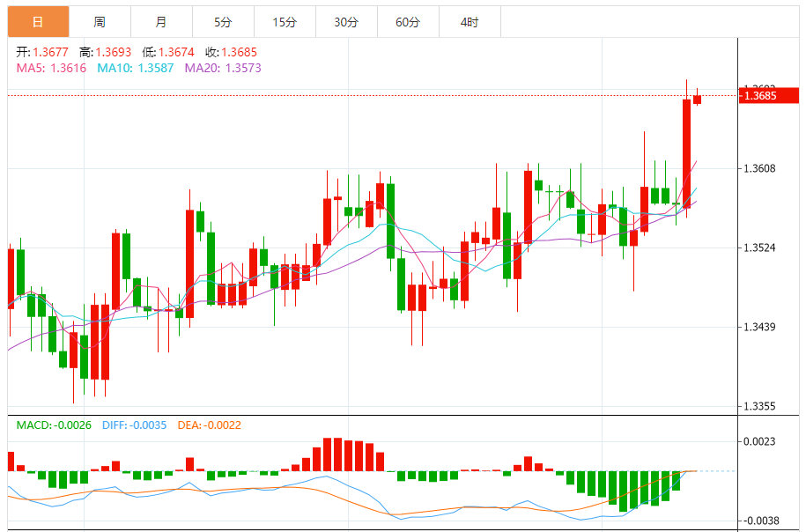Click the MA10: 1.3587 indicator label

(x=136, y=68)
